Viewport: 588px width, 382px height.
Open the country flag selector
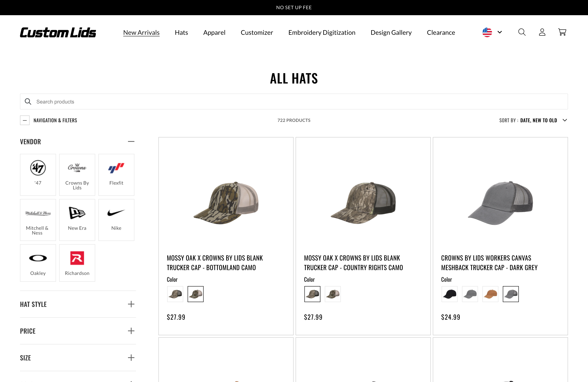492,32
